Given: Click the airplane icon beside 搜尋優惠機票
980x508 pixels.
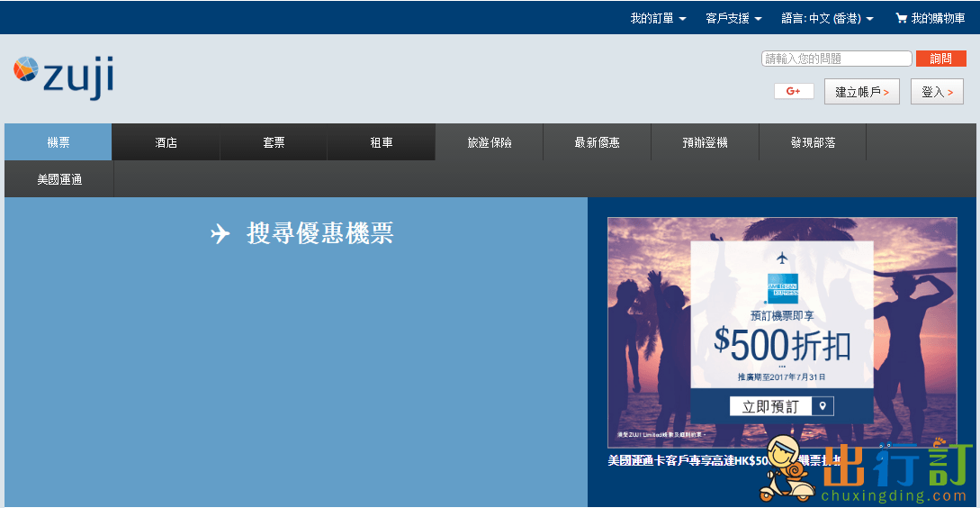Looking at the screenshot, I should click(220, 234).
